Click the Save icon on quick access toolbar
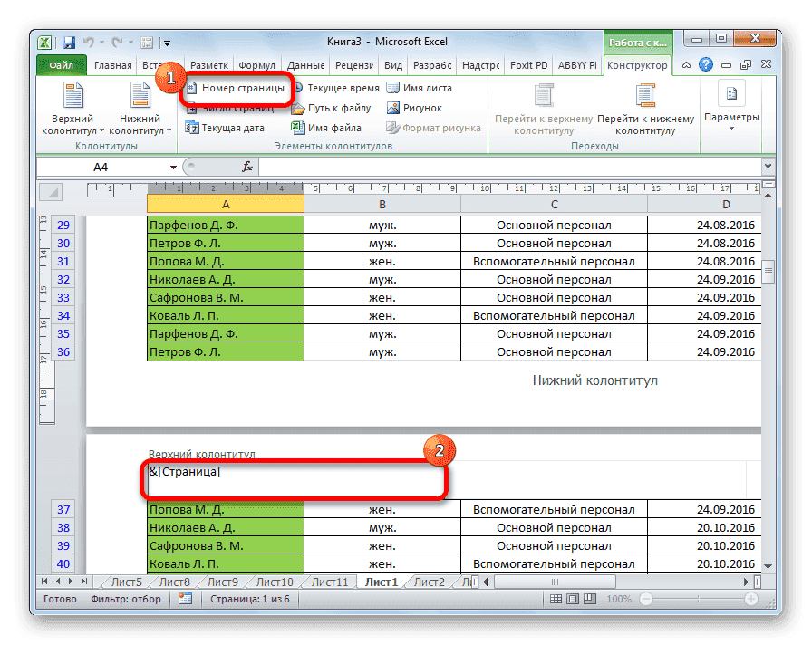 [x=68, y=42]
